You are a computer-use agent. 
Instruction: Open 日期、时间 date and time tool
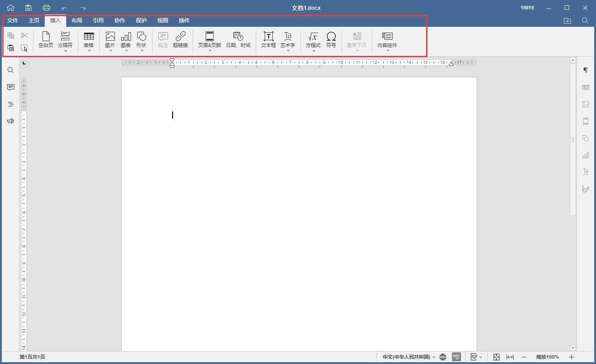[238, 40]
